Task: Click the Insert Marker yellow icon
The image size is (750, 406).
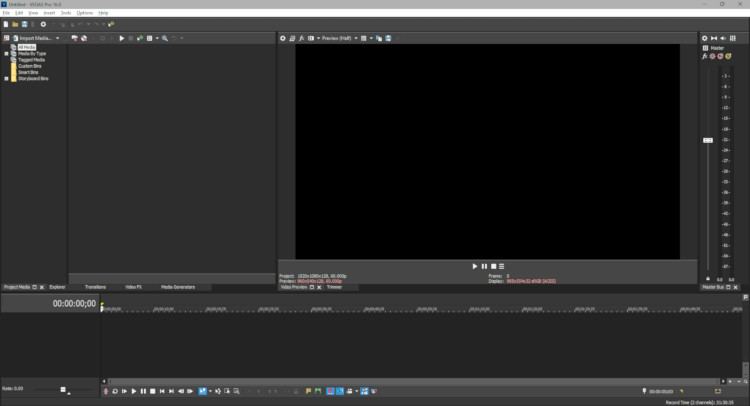Action: pos(309,391)
